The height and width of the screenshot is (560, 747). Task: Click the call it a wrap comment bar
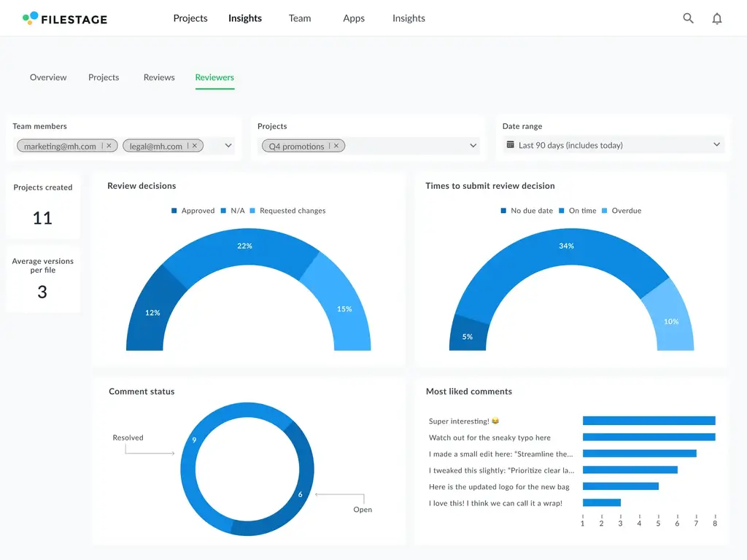602,502
